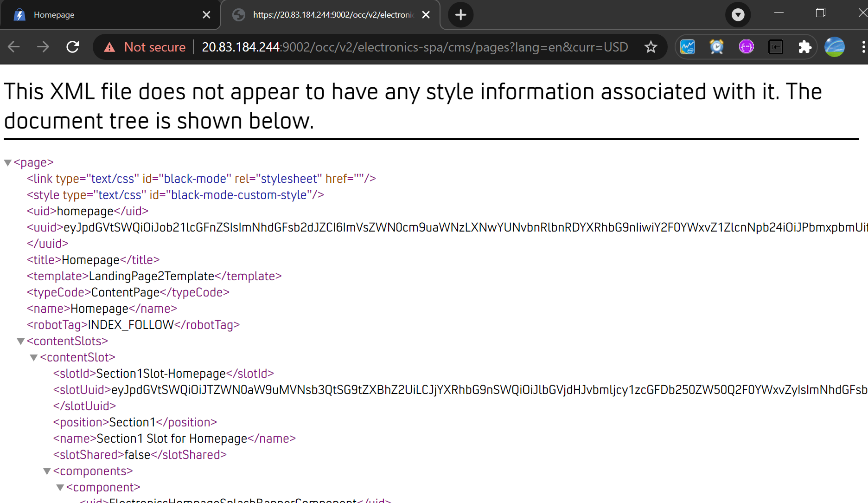
Task: Go forward to the next page
Action: 43,47
